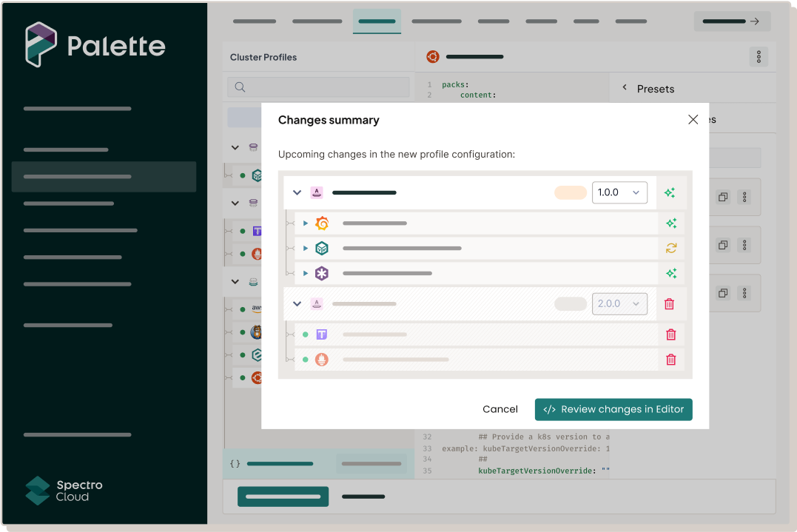Viewport: 797px width, 532px height.
Task: Open three-dot menu on second preset card
Action: point(744,246)
